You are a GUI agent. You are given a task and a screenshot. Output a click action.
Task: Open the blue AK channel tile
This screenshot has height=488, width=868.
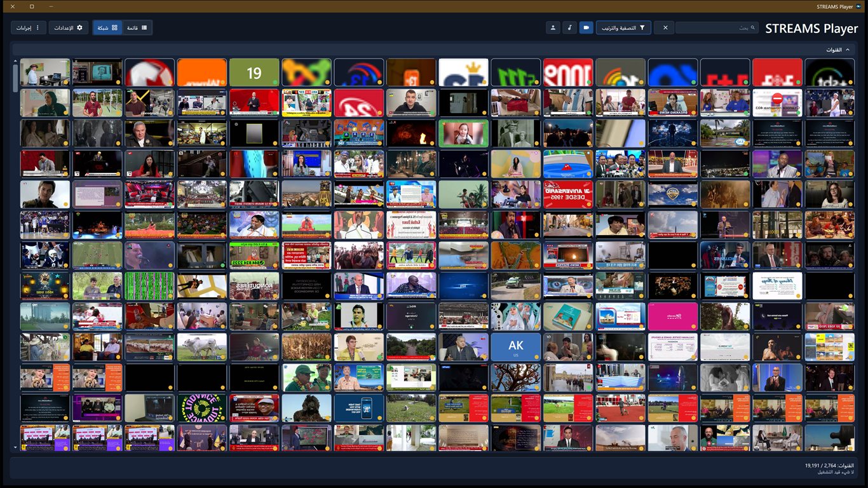point(515,347)
